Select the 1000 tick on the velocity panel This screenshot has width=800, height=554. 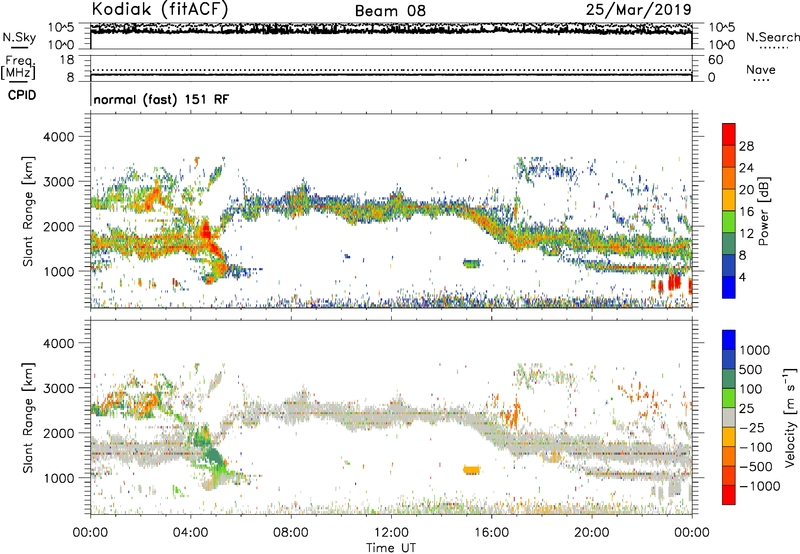click(x=58, y=478)
